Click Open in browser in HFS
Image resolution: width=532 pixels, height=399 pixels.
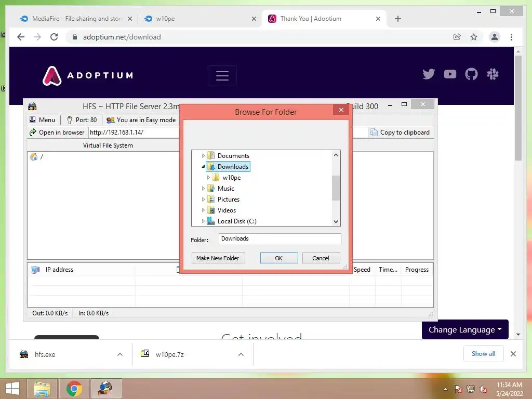tap(57, 132)
